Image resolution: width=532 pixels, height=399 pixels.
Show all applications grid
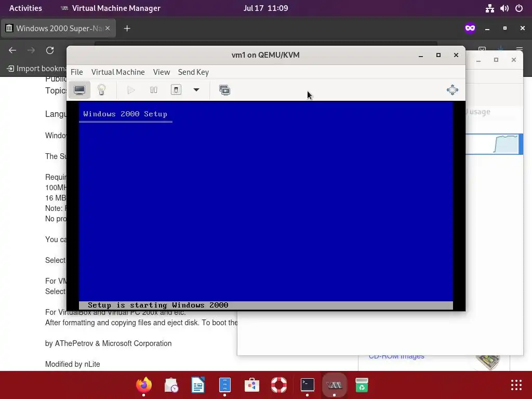pos(516,385)
